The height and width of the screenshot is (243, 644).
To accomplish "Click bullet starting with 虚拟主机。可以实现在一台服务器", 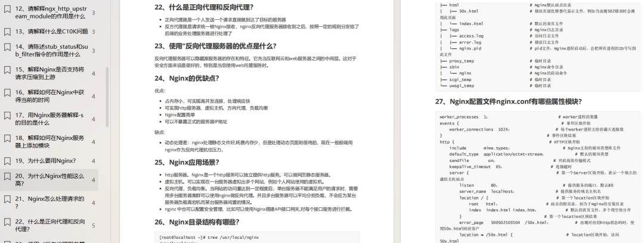I will pos(244,182).
